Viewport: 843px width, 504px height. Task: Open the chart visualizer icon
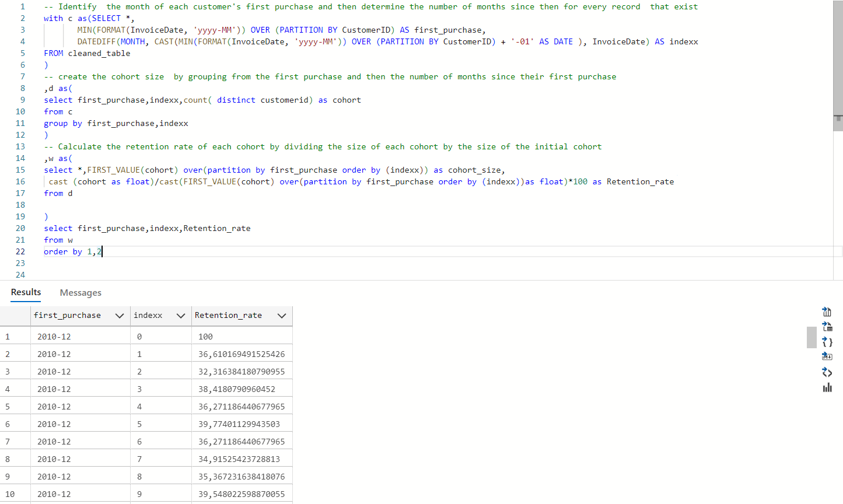click(827, 387)
